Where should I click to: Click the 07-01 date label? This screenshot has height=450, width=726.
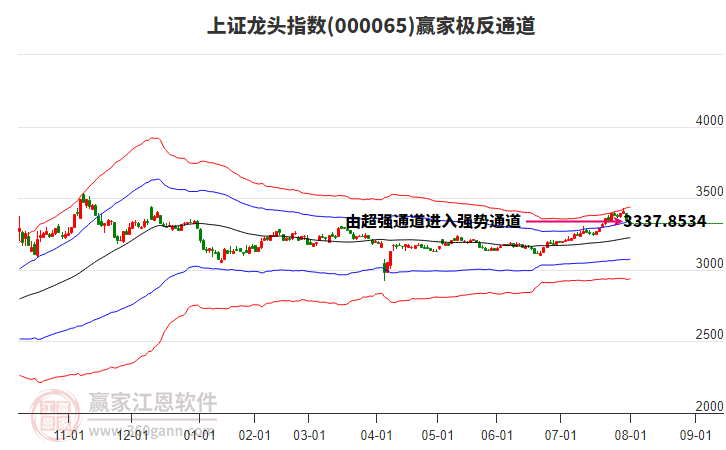tap(560, 436)
